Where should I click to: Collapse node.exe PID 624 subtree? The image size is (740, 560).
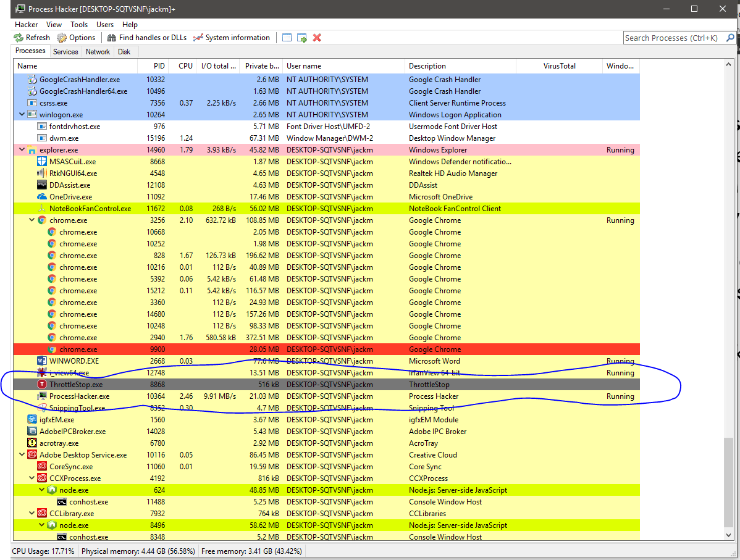tap(41, 490)
